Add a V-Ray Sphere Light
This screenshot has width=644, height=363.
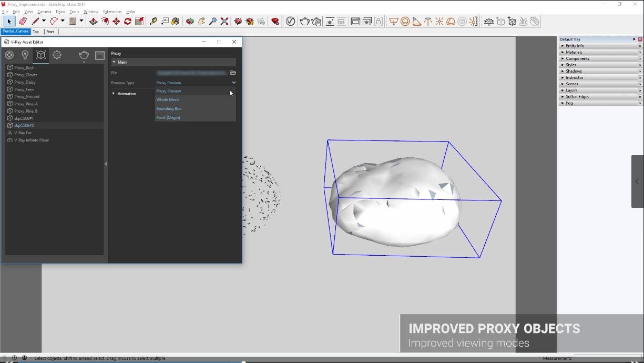pos(405,22)
